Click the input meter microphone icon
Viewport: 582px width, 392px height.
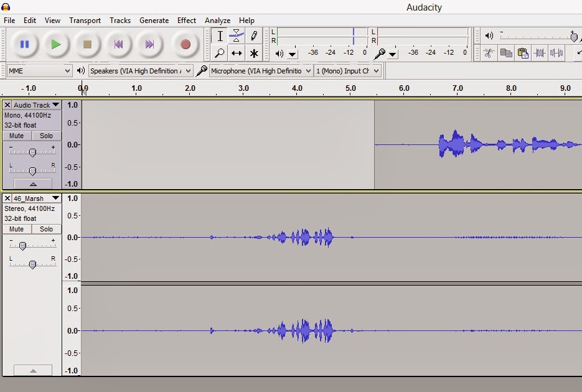(379, 54)
